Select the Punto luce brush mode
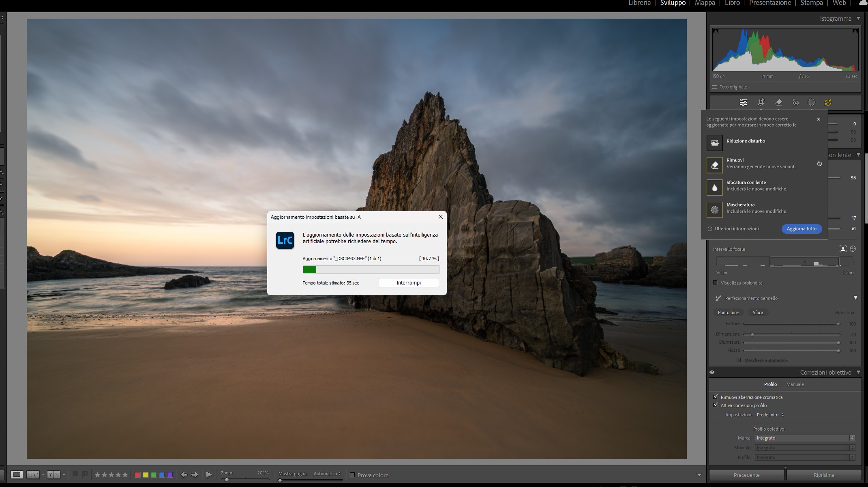This screenshot has height=487, width=868. tap(728, 312)
